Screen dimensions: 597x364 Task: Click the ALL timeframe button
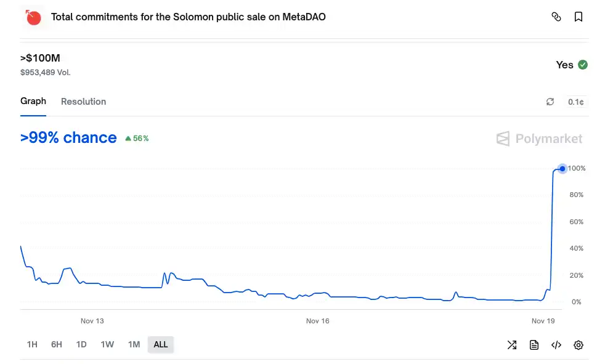tap(160, 345)
